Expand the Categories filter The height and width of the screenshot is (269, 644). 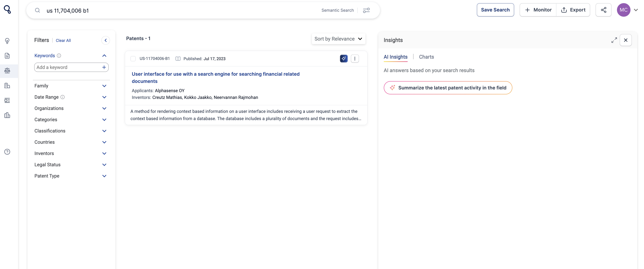pos(104,119)
